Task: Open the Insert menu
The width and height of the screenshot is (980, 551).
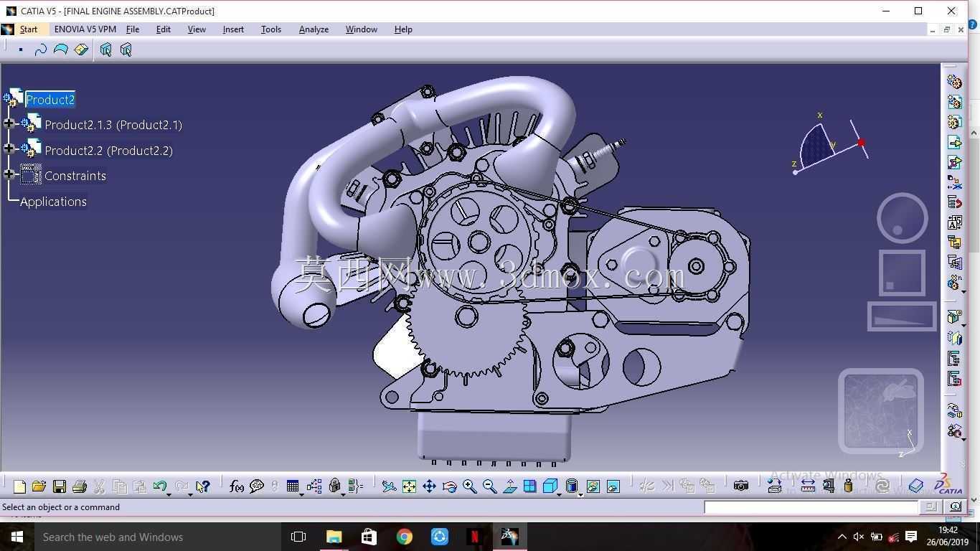Action: [233, 29]
